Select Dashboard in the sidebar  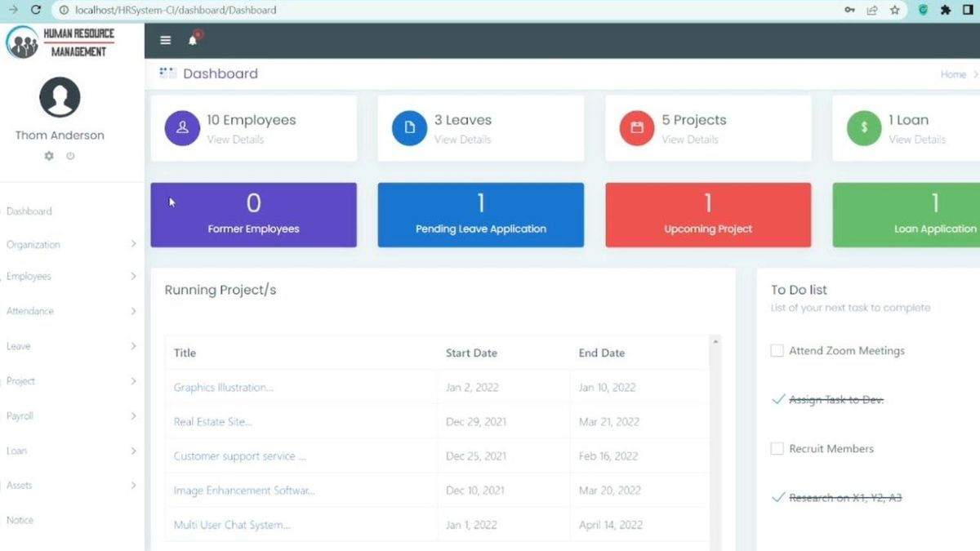[29, 211]
